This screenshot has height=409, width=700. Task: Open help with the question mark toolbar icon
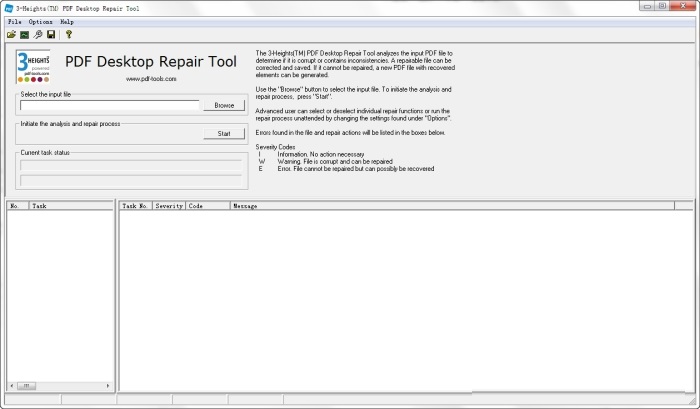[x=69, y=34]
